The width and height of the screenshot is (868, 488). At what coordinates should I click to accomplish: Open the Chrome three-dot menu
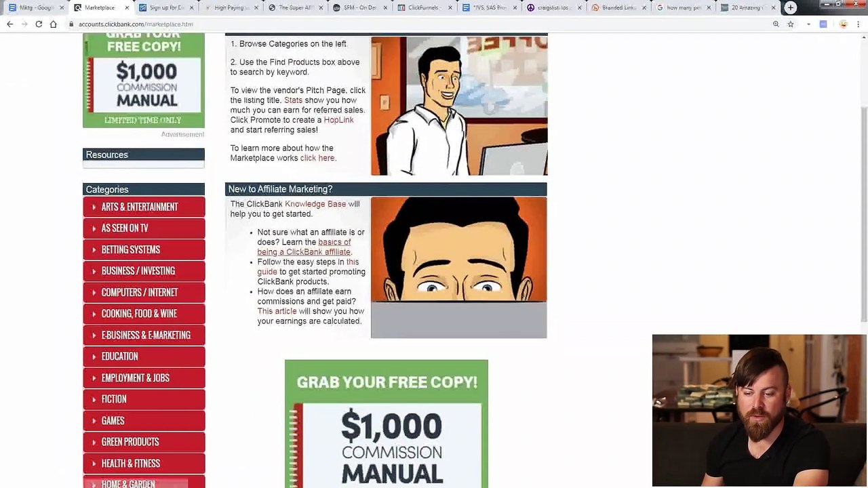point(859,24)
